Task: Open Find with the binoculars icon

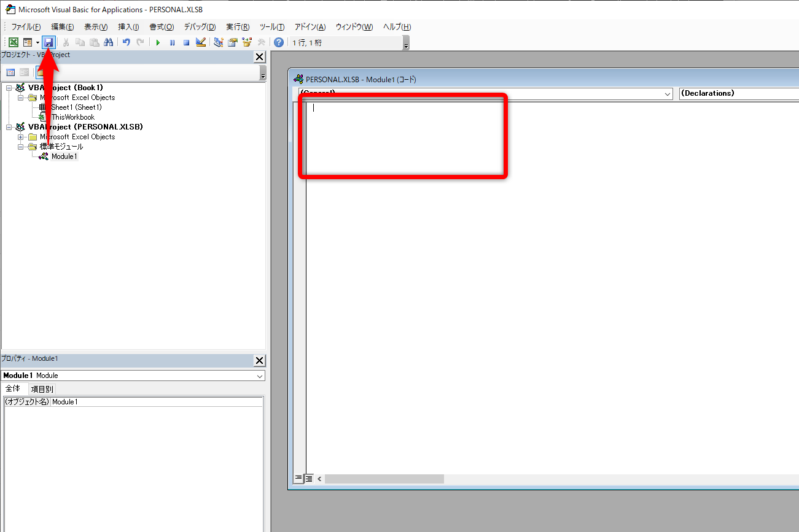Action: (x=108, y=42)
